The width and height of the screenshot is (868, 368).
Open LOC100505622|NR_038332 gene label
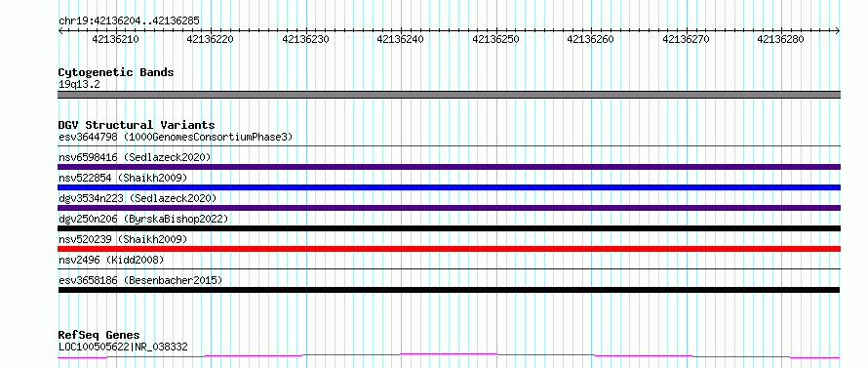pos(123,347)
